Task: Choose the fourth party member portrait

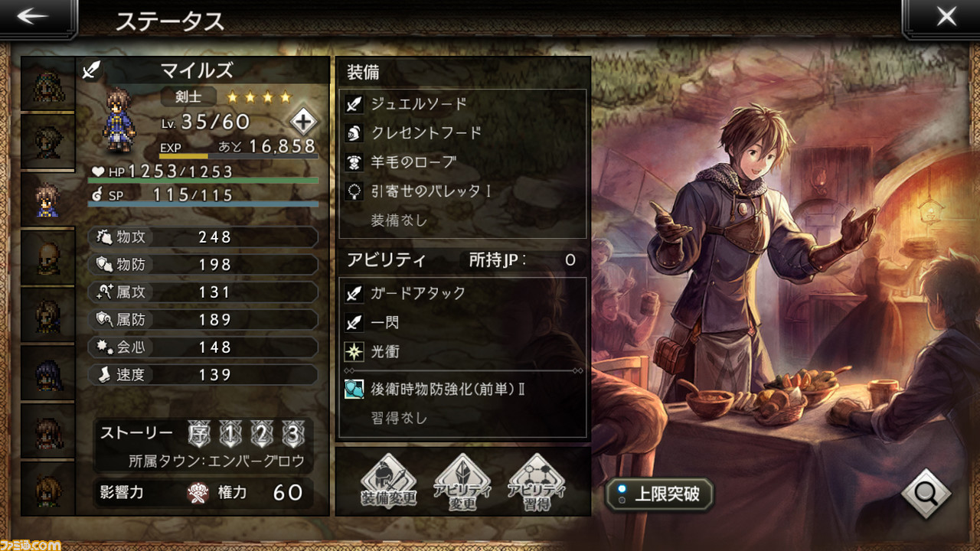Action: (x=47, y=258)
